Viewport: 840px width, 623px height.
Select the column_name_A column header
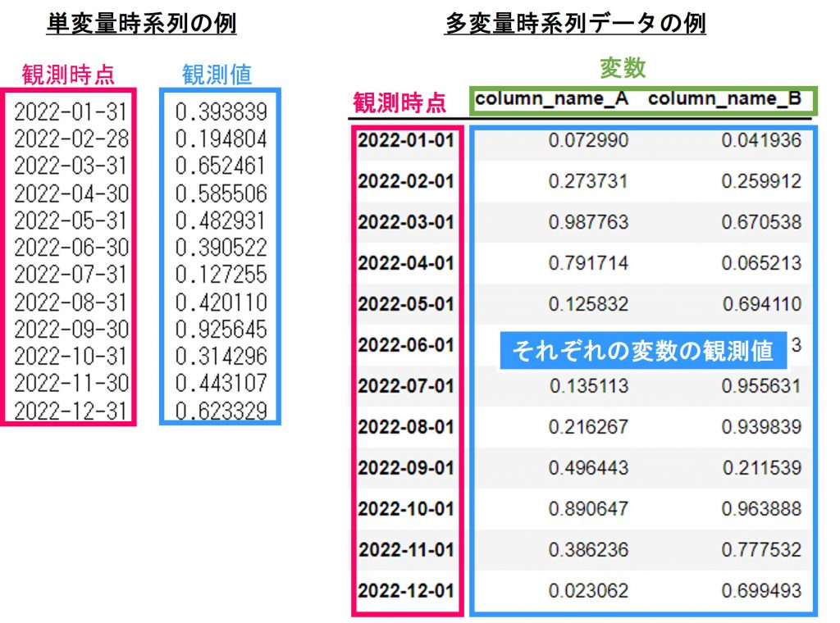(552, 99)
